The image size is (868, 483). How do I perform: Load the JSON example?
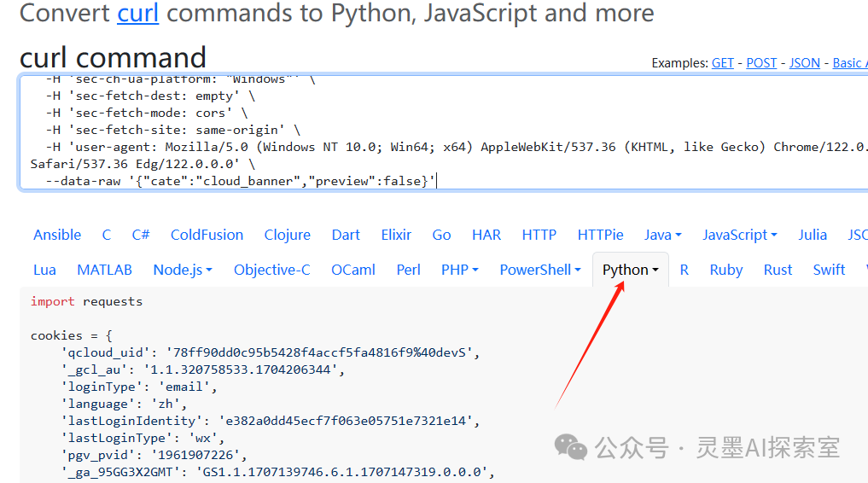pos(804,63)
